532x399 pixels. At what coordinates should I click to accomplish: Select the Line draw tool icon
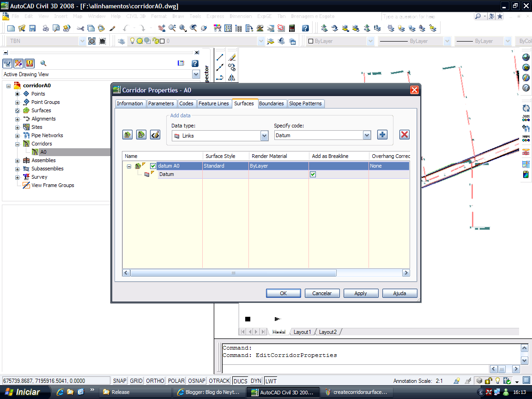click(x=220, y=57)
